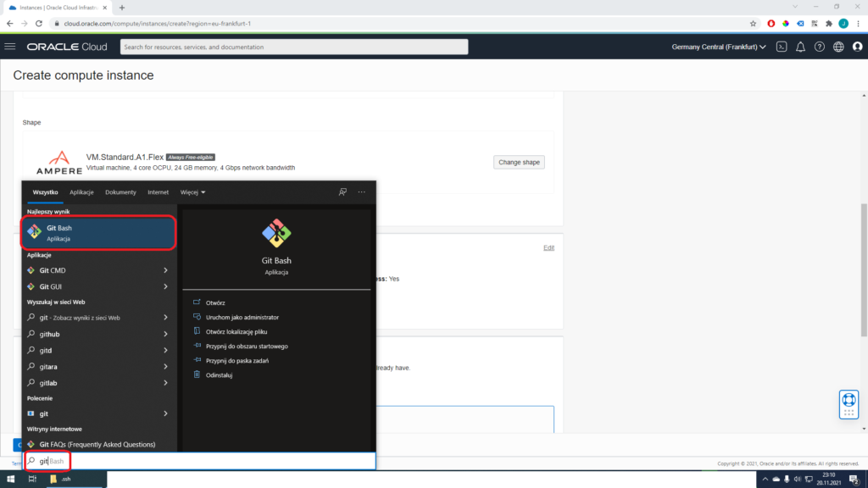Expand the gitd web suggestion arrow

[165, 350]
